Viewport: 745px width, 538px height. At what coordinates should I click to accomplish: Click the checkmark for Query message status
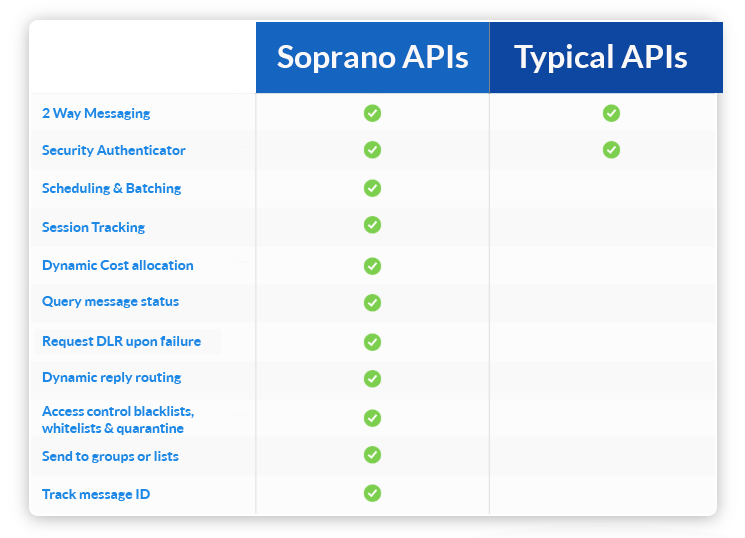click(372, 303)
